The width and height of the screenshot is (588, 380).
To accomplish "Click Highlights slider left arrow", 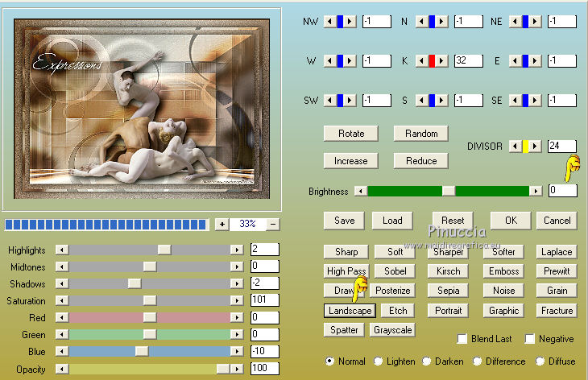I will [x=62, y=250].
